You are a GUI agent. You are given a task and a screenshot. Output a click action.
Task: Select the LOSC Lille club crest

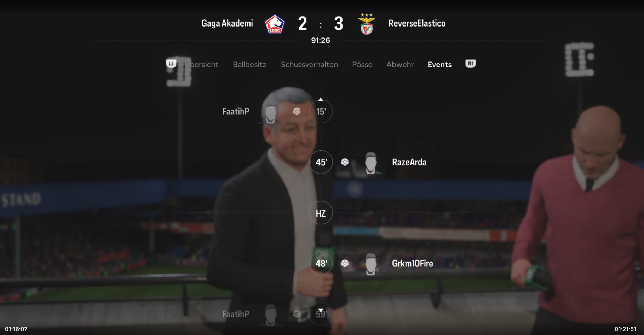click(x=275, y=24)
